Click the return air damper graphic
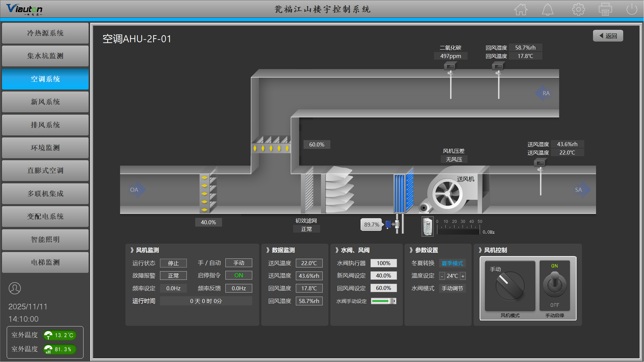The height and width of the screenshot is (362, 644). [x=271, y=144]
